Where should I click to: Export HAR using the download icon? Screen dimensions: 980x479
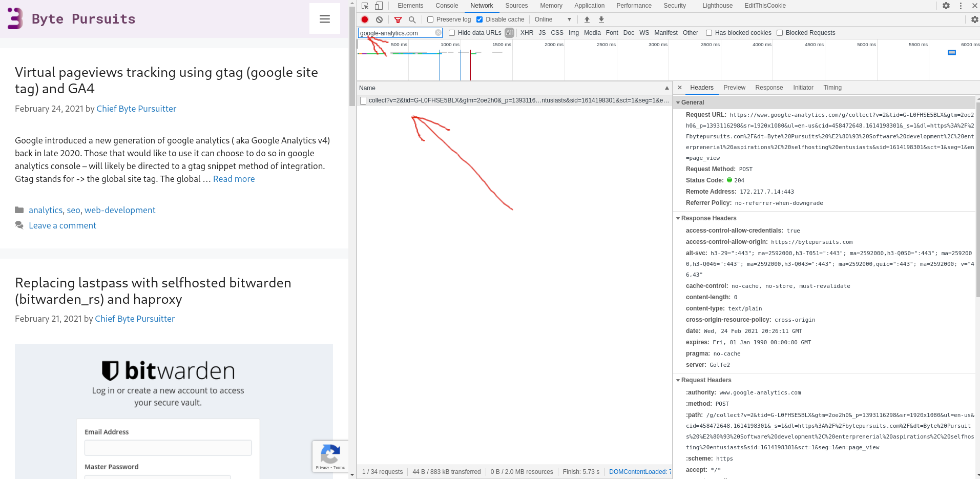(x=601, y=19)
